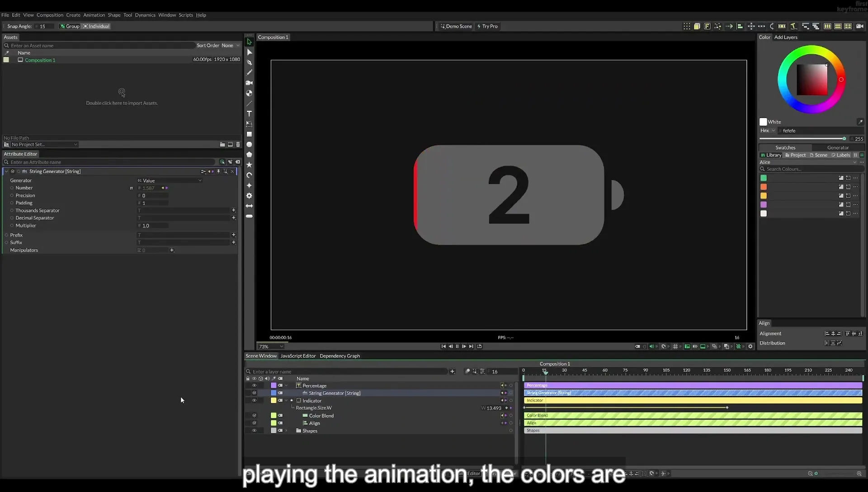
Task: Expand the Shapes group layer
Action: (x=286, y=430)
